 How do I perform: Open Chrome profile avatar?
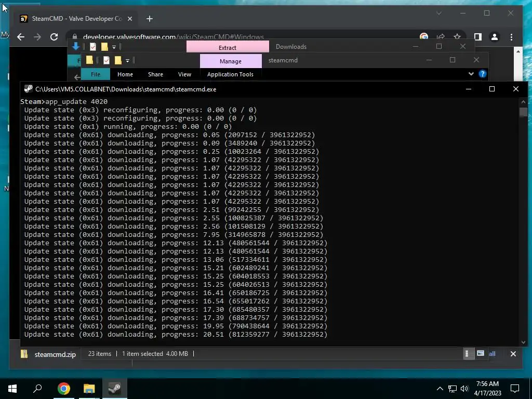[x=495, y=37]
